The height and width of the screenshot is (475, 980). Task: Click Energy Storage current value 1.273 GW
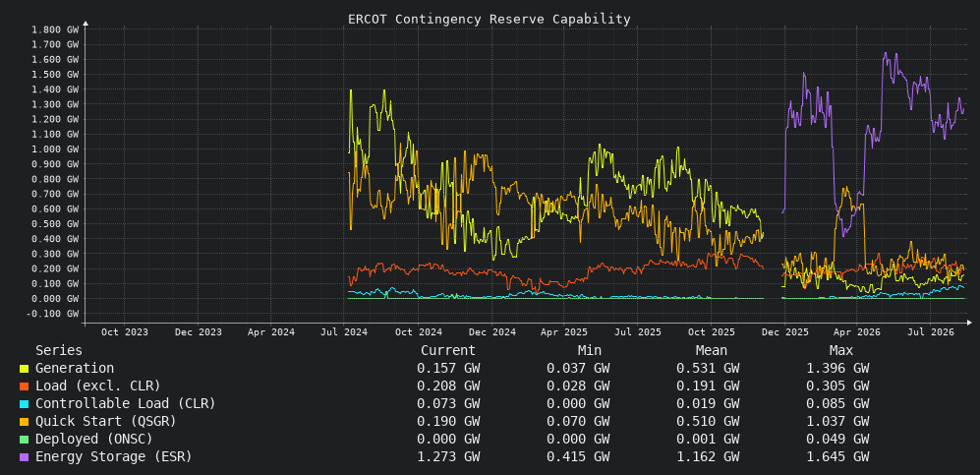(448, 457)
